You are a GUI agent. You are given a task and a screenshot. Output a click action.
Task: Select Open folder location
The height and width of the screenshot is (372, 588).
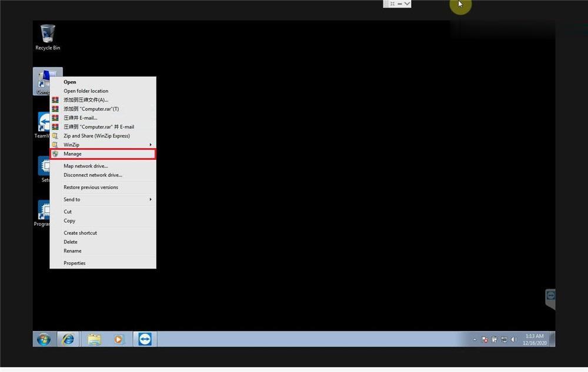103,91
